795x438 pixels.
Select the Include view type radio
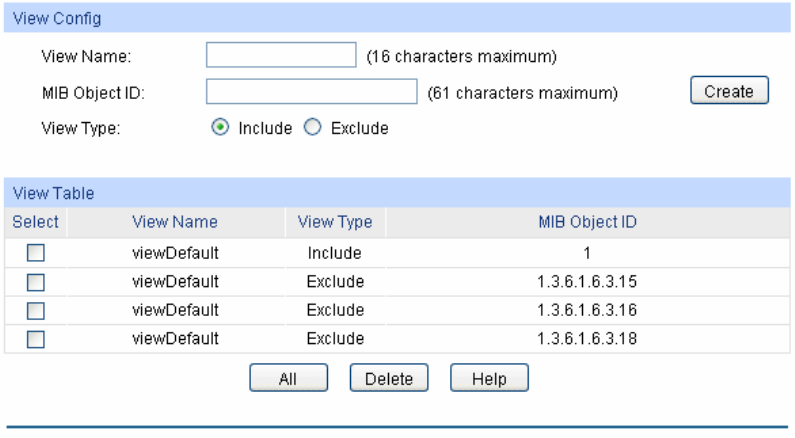click(x=220, y=128)
